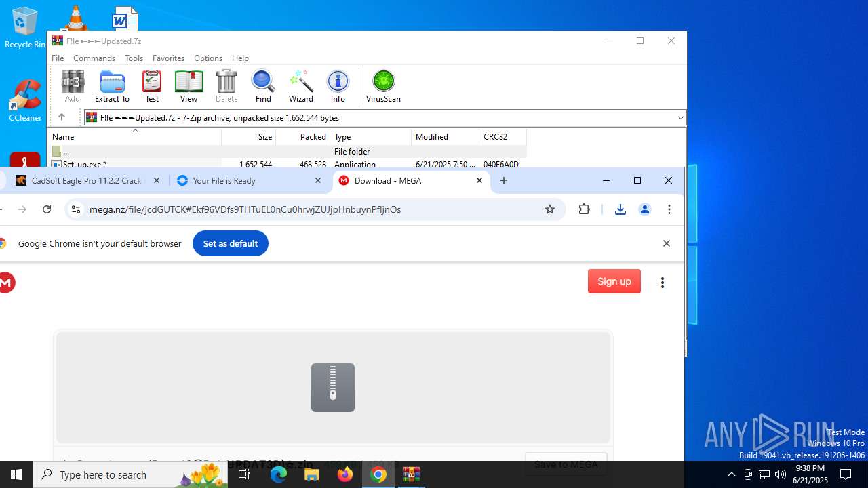The image size is (868, 488).
Task: Run VirusScan in WinRAR toolbar
Action: tap(383, 86)
